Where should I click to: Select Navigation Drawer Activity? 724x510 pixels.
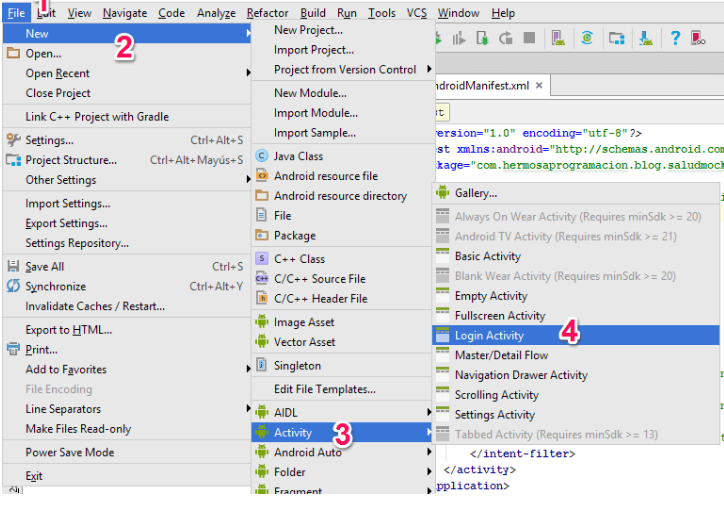(576, 375)
